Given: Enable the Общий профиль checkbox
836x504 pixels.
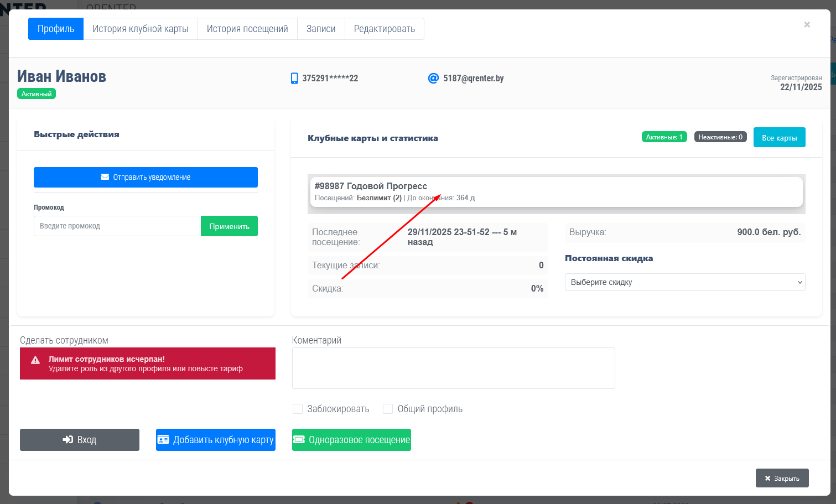Looking at the screenshot, I should click(388, 409).
